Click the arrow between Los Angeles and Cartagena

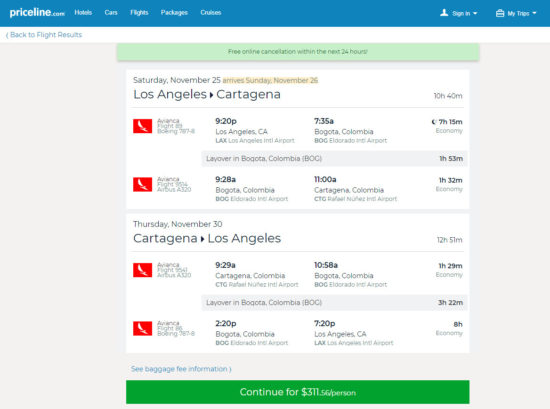212,95
